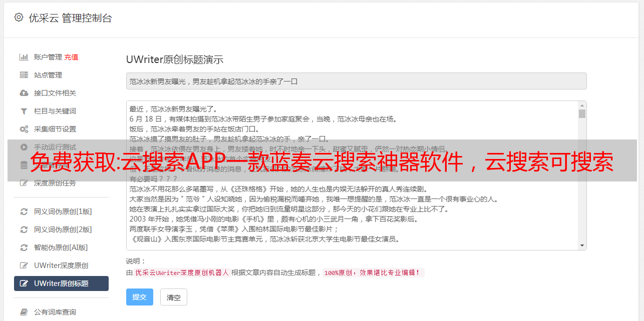Click the UWriter原创标题演示 heading

click(x=175, y=59)
